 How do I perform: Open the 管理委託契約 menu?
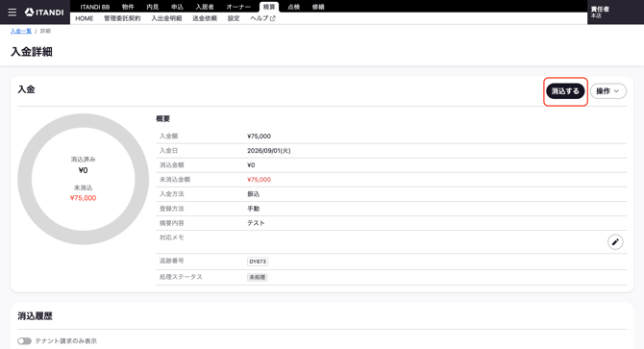tap(122, 18)
